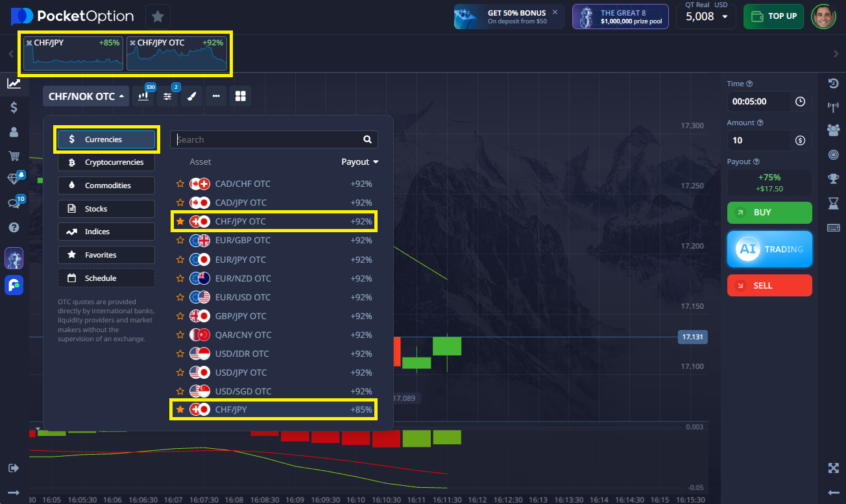The width and height of the screenshot is (846, 504).
Task: Open trade history icon in right sidebar
Action: pos(834,84)
